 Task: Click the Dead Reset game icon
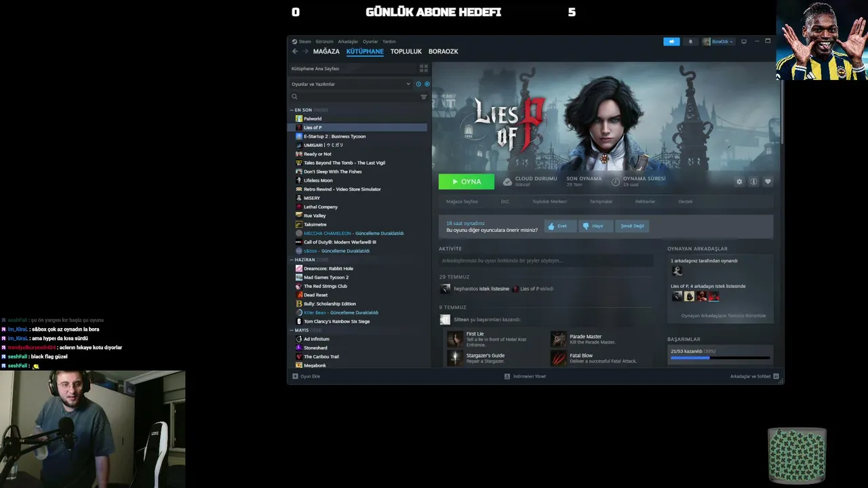[299, 295]
